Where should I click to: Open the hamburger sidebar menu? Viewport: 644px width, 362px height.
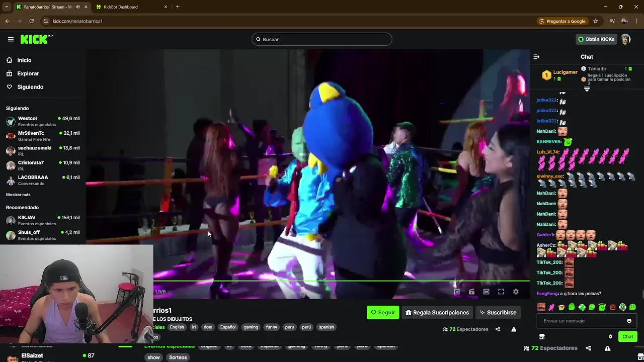11,39
